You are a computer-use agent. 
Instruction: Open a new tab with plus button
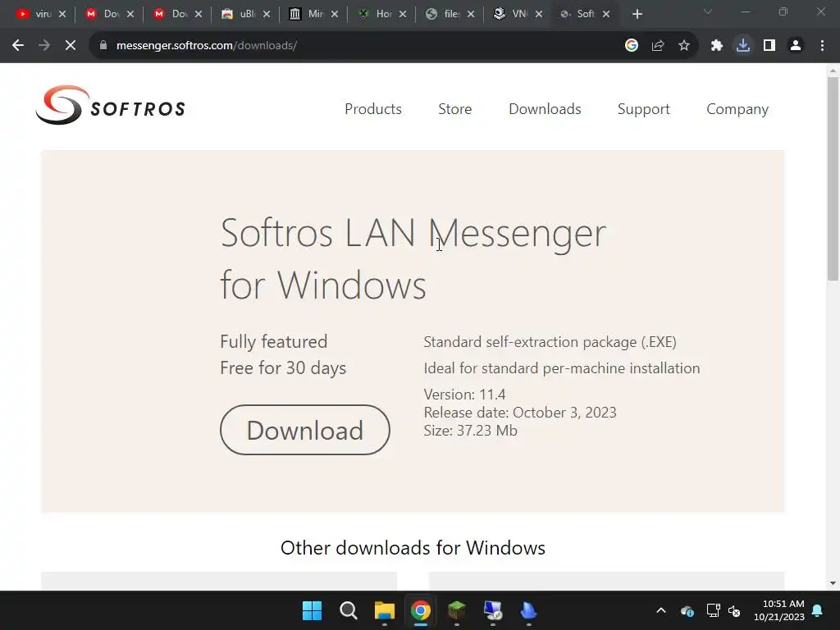coord(637,14)
